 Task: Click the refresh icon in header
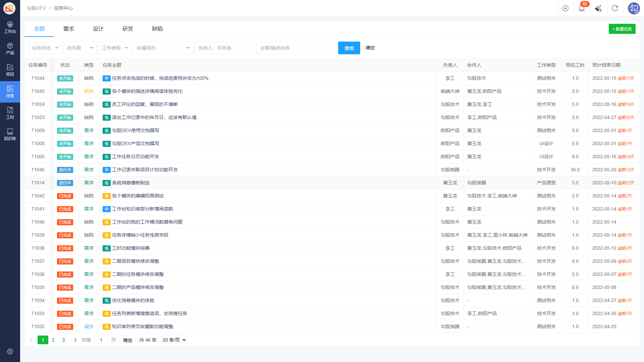615,8
